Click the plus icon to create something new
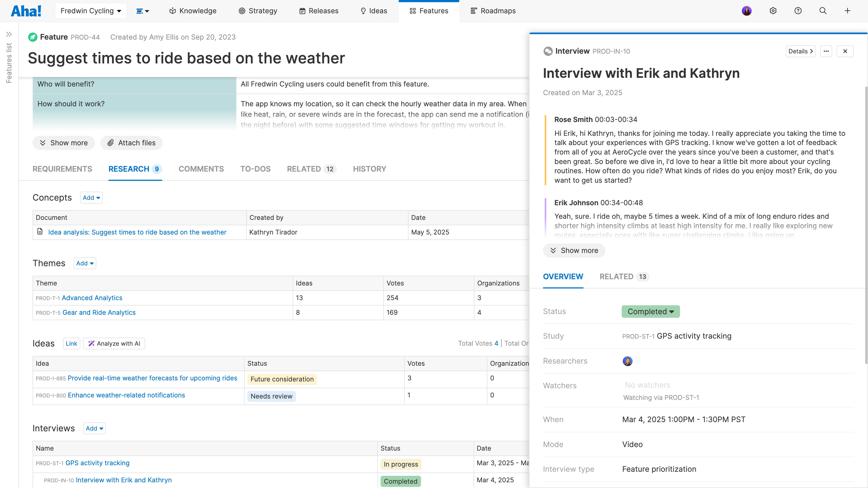 click(x=848, y=11)
